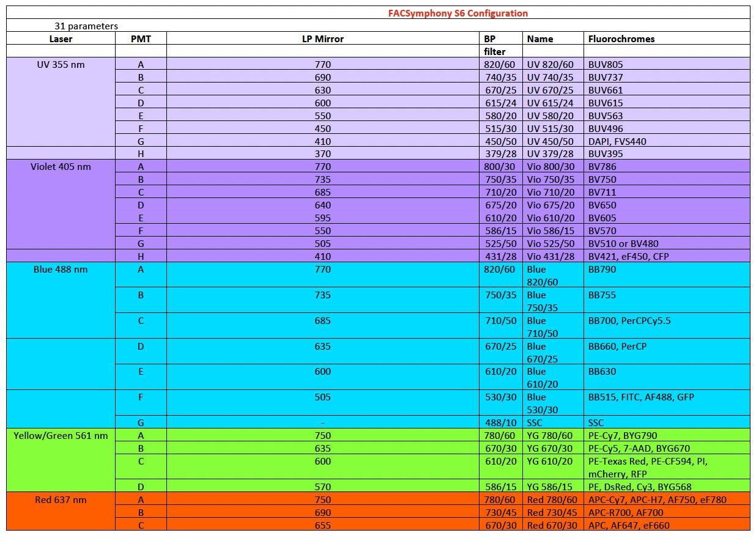Select the UV 355 nm laser cell
The image size is (756, 541).
[x=61, y=64]
